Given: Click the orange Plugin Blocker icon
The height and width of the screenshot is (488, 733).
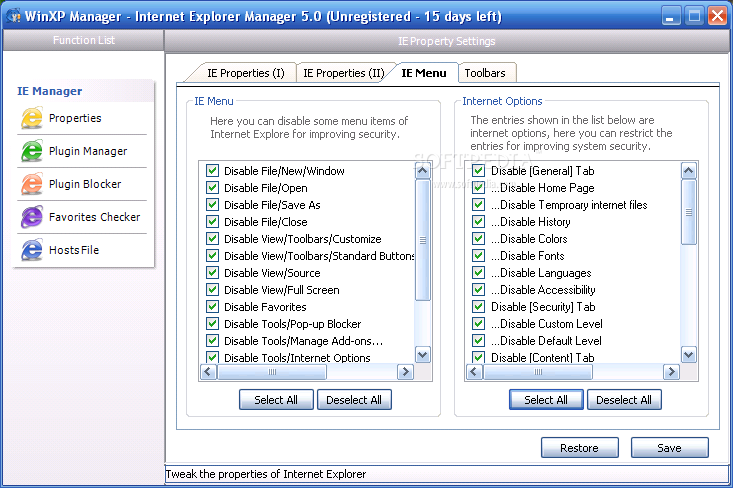Looking at the screenshot, I should tap(32, 184).
